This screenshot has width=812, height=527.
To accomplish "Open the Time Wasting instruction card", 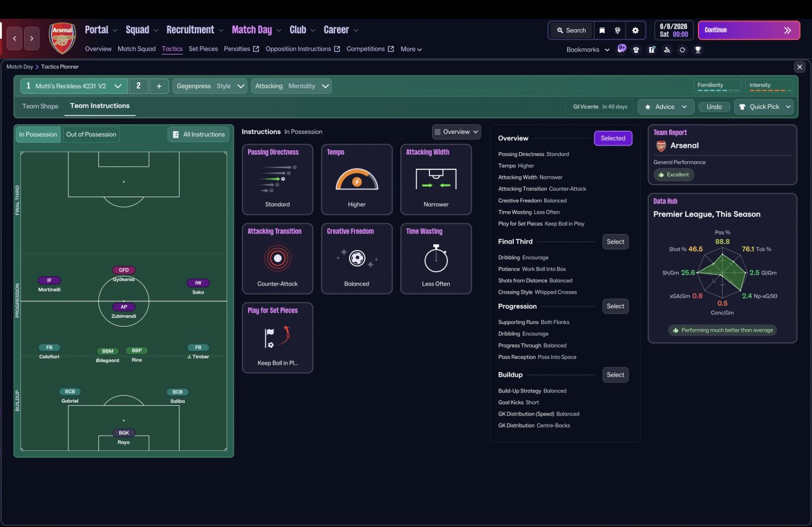I will pyautogui.click(x=436, y=259).
